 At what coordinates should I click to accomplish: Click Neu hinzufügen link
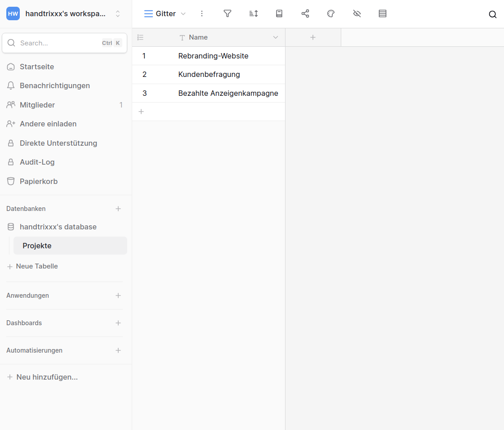click(47, 377)
